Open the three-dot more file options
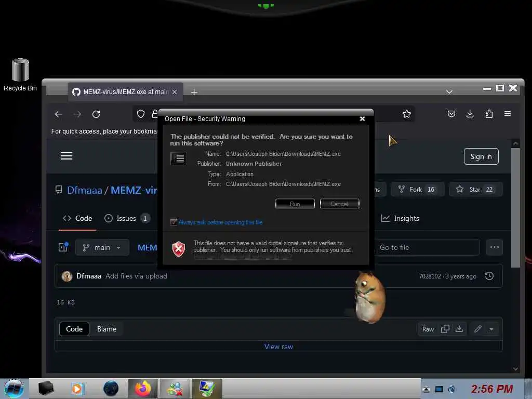This screenshot has width=532, height=399. 495,247
